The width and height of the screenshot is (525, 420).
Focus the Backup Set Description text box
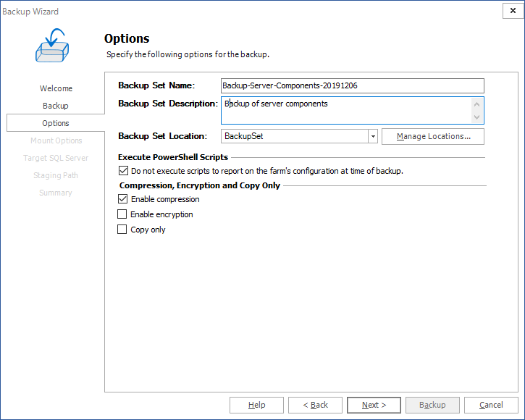click(x=345, y=110)
